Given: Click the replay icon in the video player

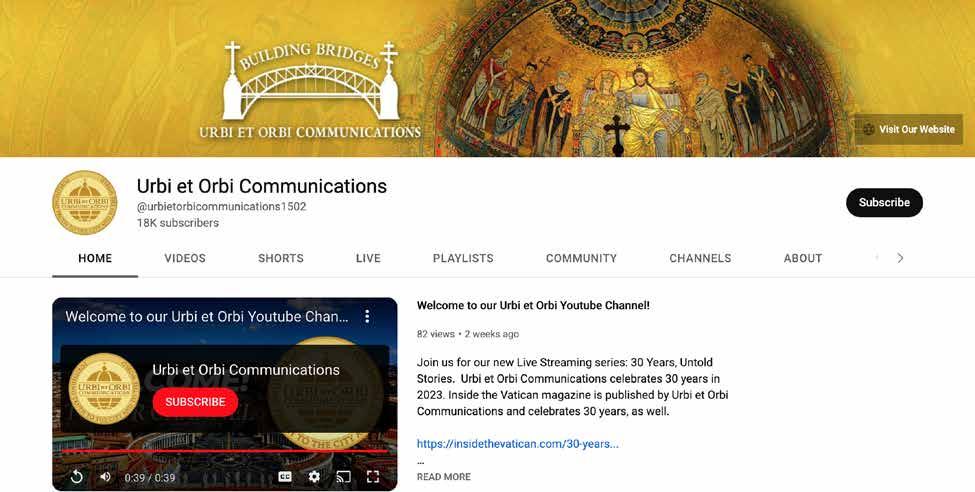Looking at the screenshot, I should (x=76, y=477).
